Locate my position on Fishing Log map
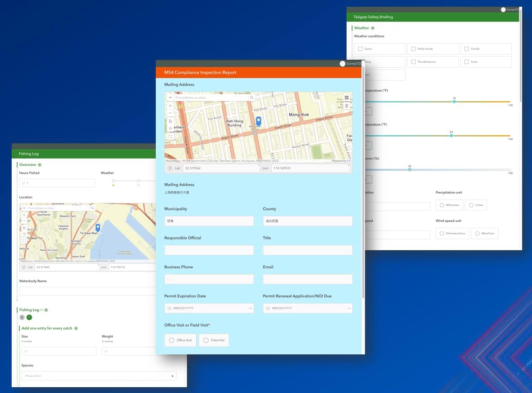Screen dimensions: 532x393 tap(24, 234)
